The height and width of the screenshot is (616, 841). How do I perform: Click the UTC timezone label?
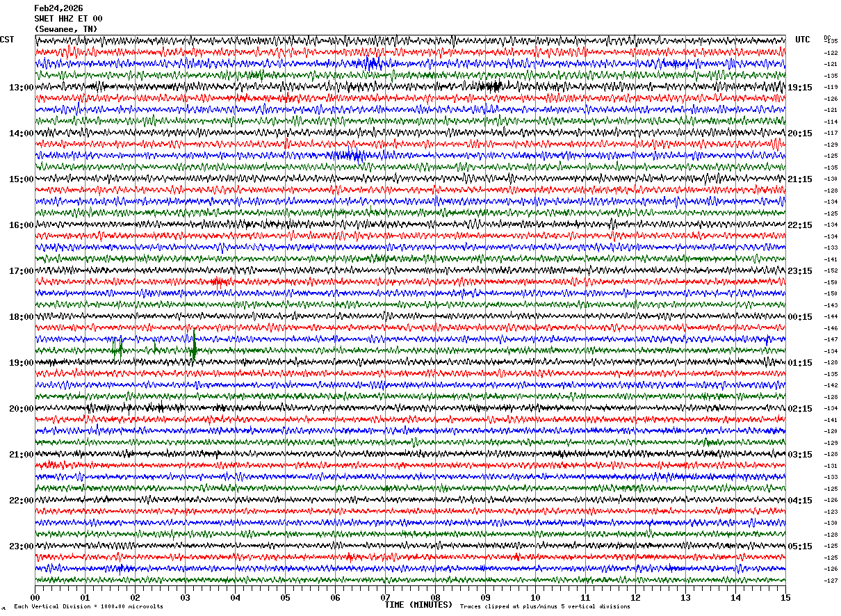tap(803, 40)
